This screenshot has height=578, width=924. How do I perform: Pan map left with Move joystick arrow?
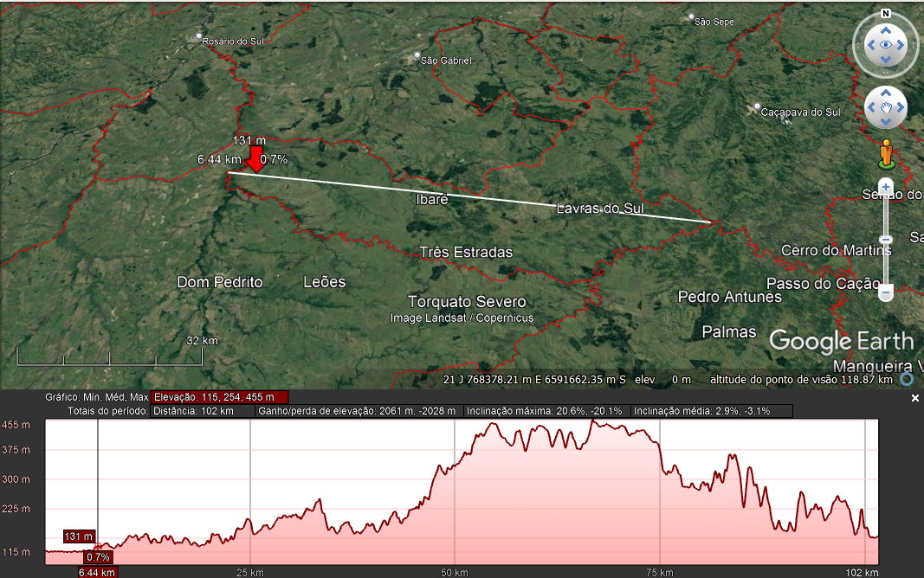869,108
